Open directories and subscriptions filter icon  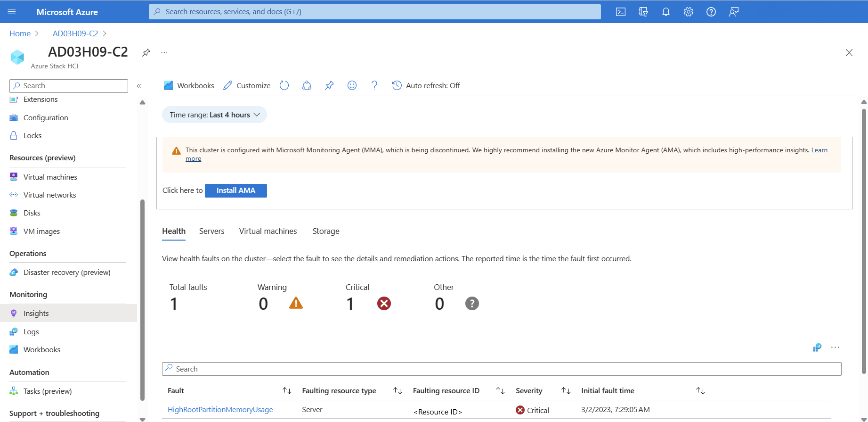tap(643, 12)
